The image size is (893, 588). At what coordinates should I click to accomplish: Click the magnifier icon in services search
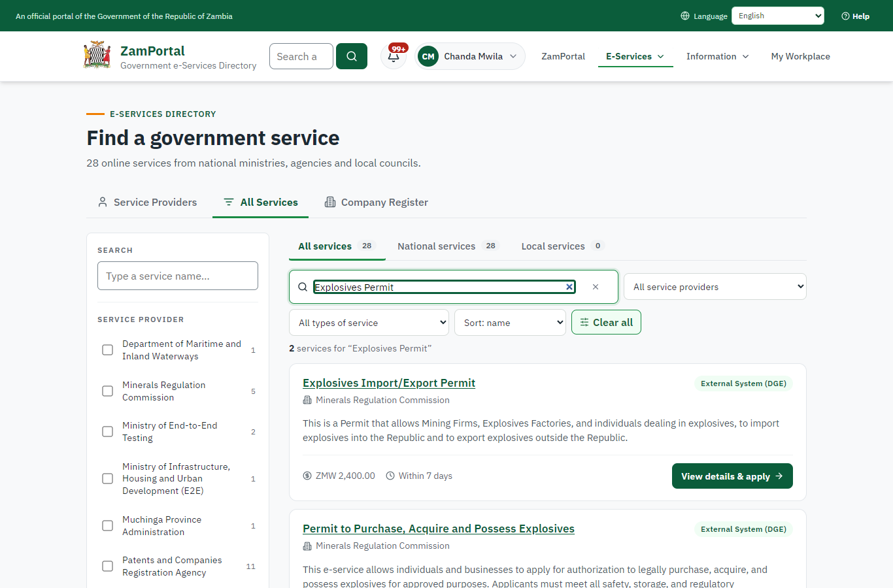303,287
